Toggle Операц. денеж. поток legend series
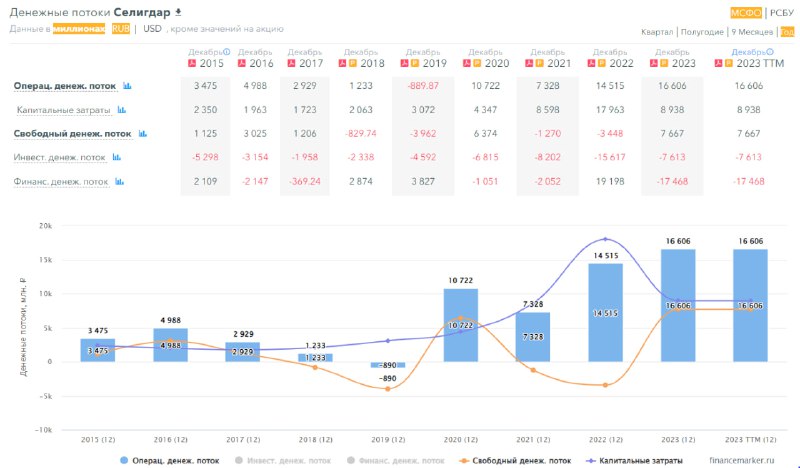The height and width of the screenshot is (468, 800). (169, 460)
